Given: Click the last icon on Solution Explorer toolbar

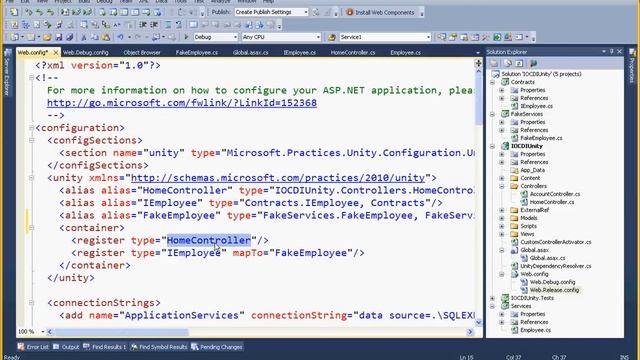Looking at the screenshot, I should 533,63.
